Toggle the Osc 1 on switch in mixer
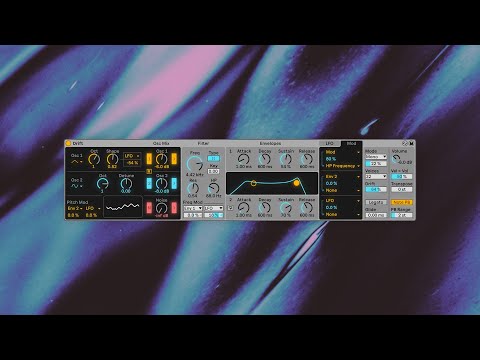Image resolution: width=480 pixels, height=360 pixels. 149,159
